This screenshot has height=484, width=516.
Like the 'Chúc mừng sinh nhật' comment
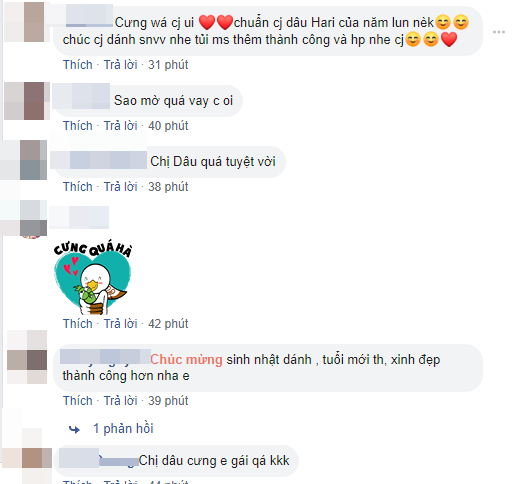coord(78,401)
